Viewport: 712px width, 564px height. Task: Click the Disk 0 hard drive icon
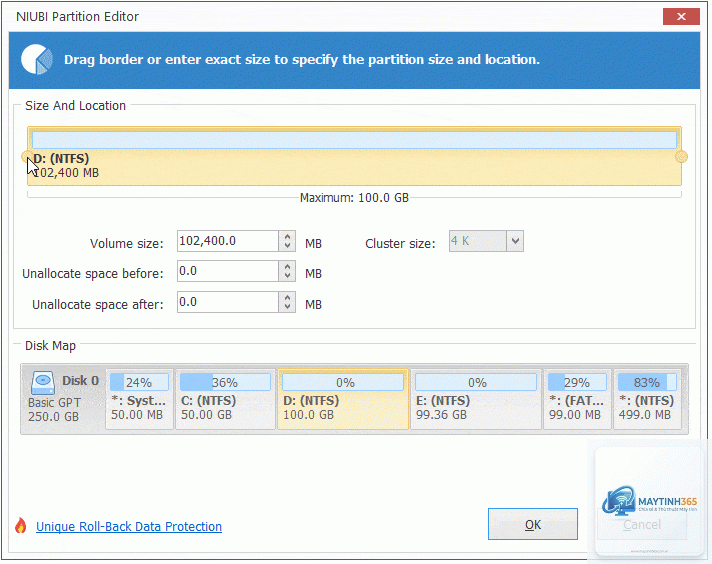click(x=43, y=383)
